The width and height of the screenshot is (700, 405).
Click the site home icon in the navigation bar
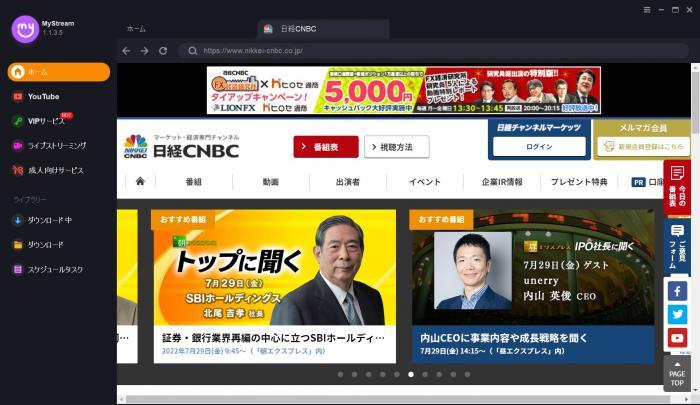tap(140, 181)
